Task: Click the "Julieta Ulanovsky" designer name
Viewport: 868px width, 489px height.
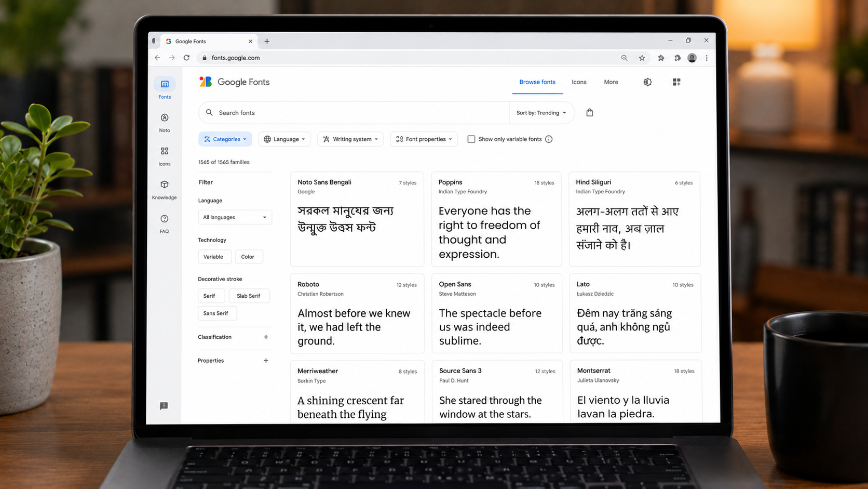Action: [598, 380]
